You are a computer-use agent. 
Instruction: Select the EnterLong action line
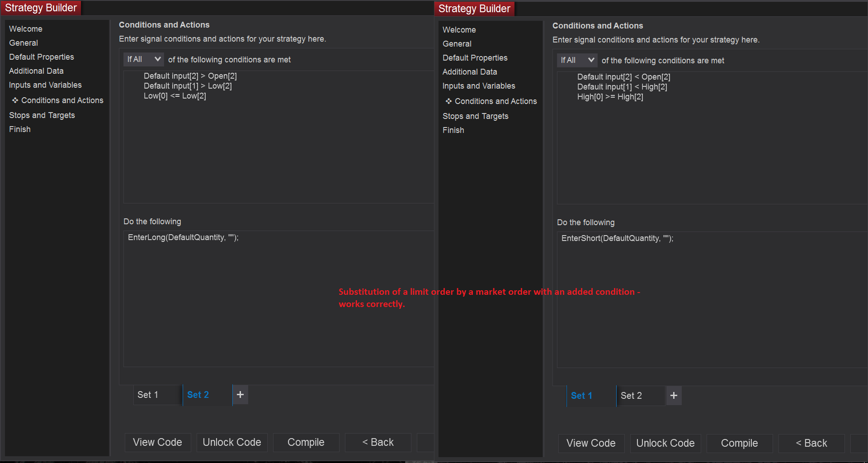coord(183,237)
